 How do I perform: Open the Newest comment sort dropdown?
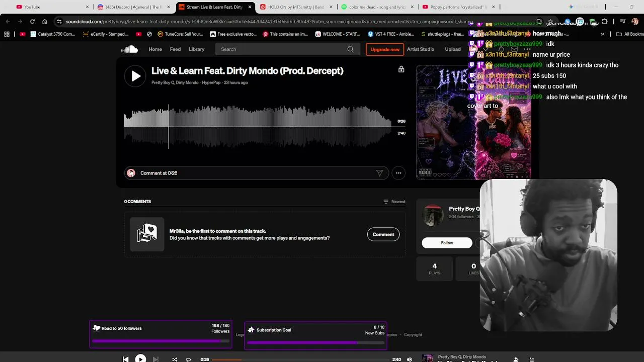click(394, 202)
